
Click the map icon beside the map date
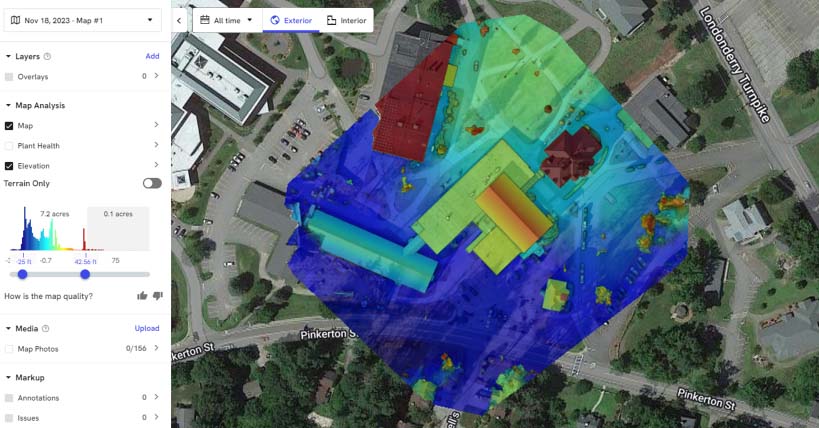[x=14, y=19]
